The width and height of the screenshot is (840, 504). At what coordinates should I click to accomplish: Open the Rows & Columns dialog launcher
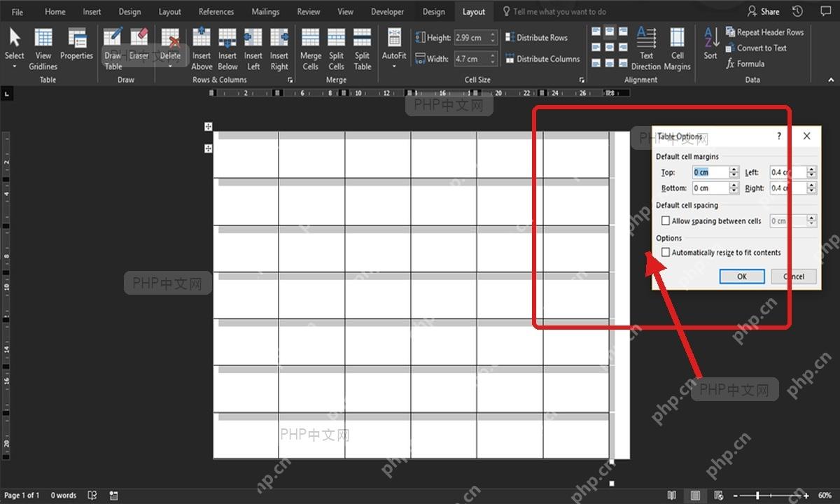pyautogui.click(x=290, y=80)
